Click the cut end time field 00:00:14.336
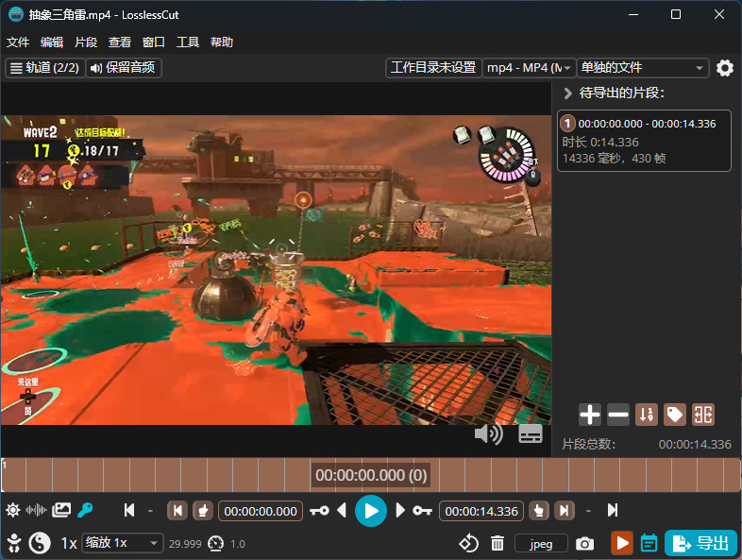This screenshot has height=560, width=742. (x=481, y=511)
